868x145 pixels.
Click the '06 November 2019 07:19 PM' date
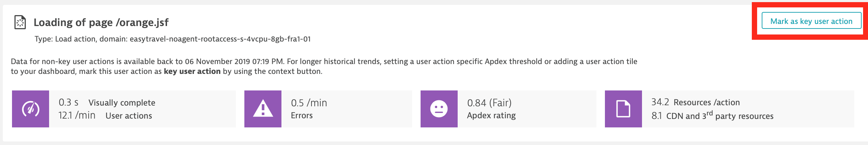234,62
